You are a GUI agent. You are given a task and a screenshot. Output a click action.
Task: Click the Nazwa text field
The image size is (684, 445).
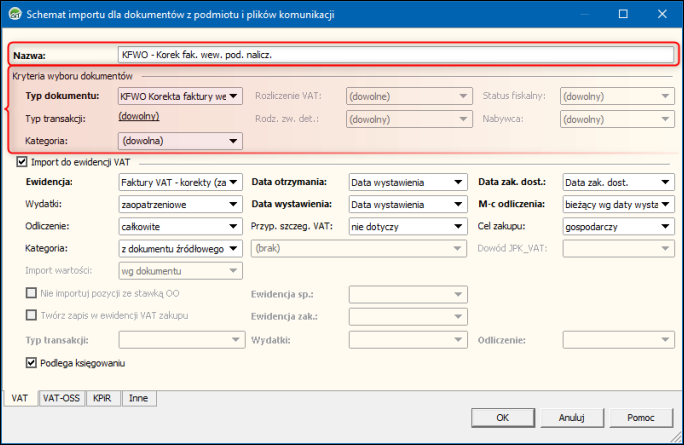coord(396,55)
